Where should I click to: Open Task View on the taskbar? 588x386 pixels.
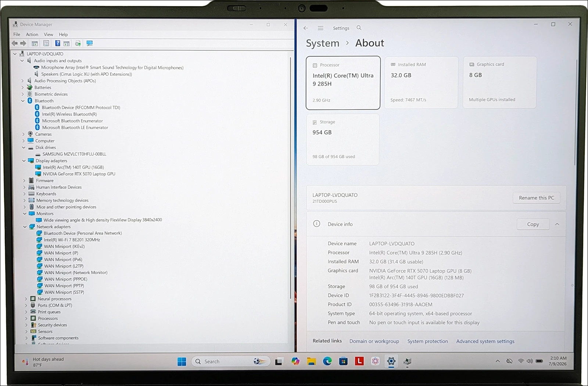click(x=278, y=361)
